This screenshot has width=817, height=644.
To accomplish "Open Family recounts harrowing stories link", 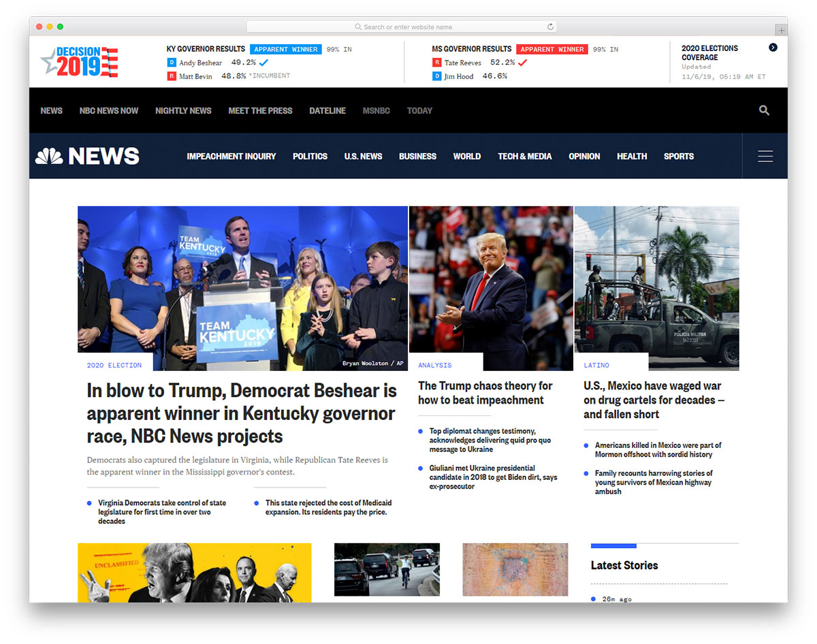I will 654,482.
